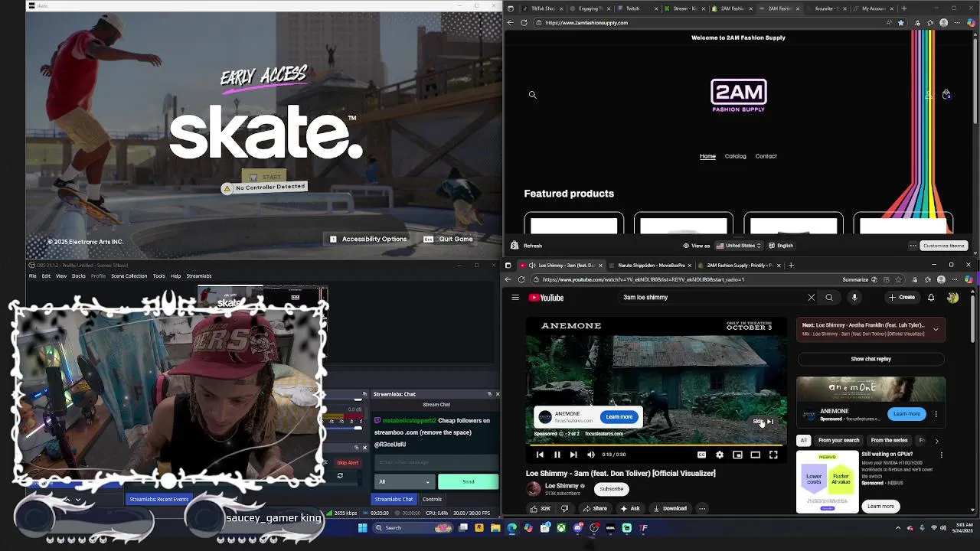980x551 pixels.
Task: Open the chat 'All' dropdown in Streamlabs
Action: click(x=404, y=482)
